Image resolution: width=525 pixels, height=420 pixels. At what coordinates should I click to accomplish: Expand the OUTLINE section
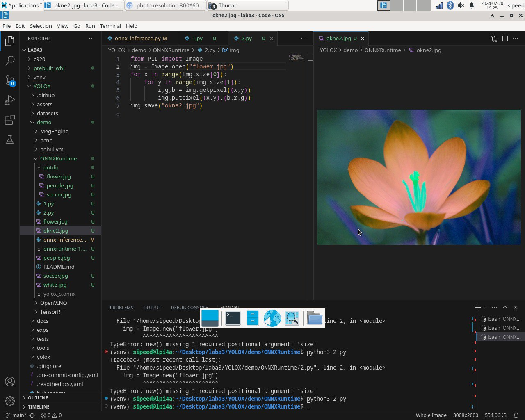pyautogui.click(x=38, y=398)
